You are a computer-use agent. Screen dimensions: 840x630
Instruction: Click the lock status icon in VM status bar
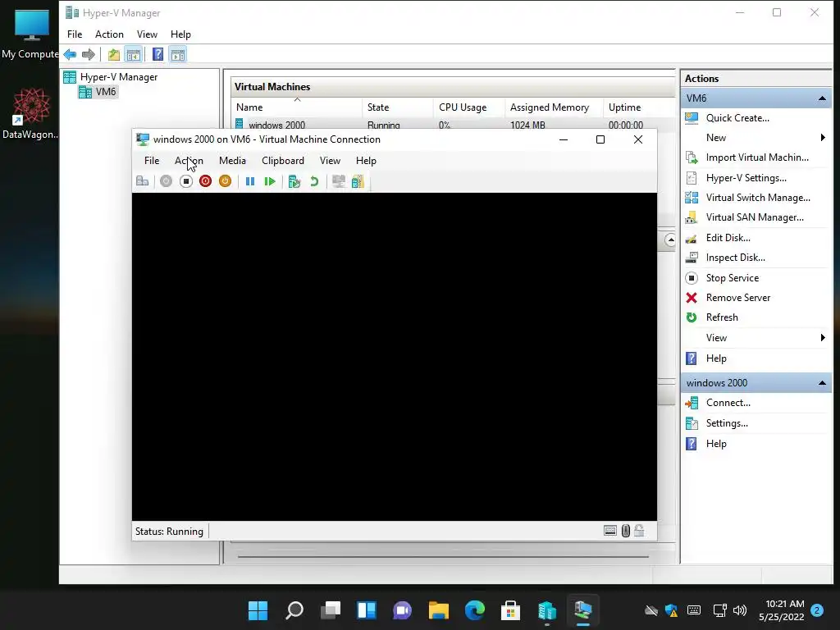(x=639, y=531)
